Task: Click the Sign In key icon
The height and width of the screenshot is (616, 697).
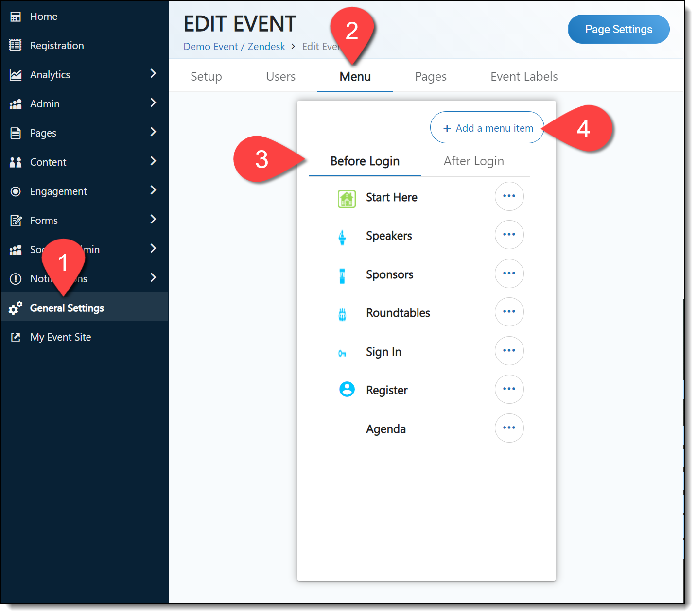Action: [342, 353]
